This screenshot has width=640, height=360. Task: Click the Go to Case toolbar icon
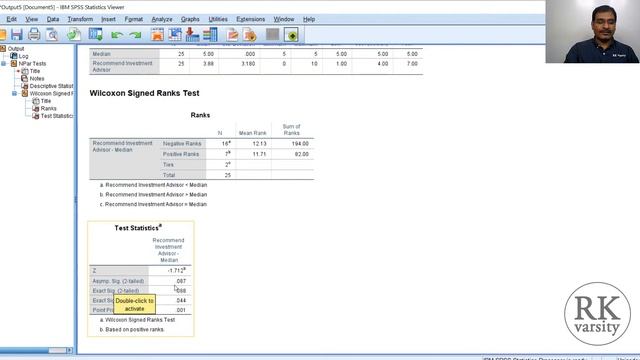(175, 35)
